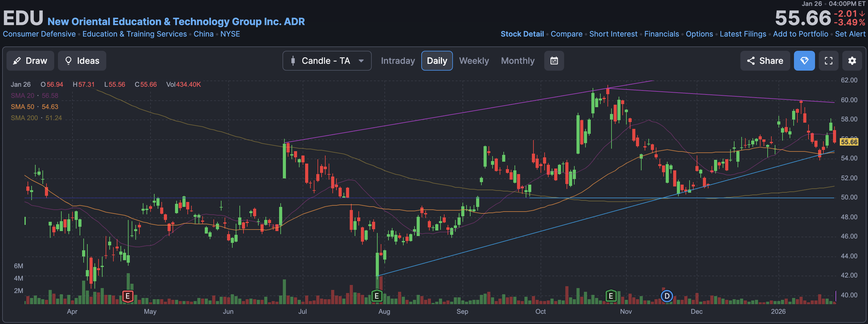Click the SMA 50 indicator label
Viewport: 868px width, 324px height.
point(34,107)
